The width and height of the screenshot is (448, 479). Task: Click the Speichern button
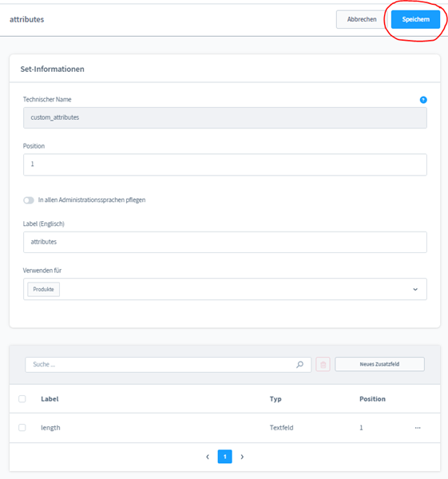415,19
